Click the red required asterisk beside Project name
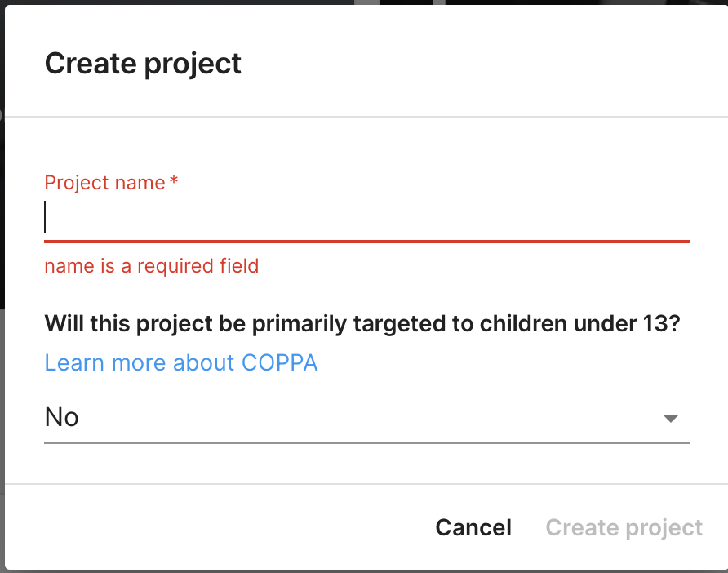Screen dimensions: 728x573 coord(174,181)
